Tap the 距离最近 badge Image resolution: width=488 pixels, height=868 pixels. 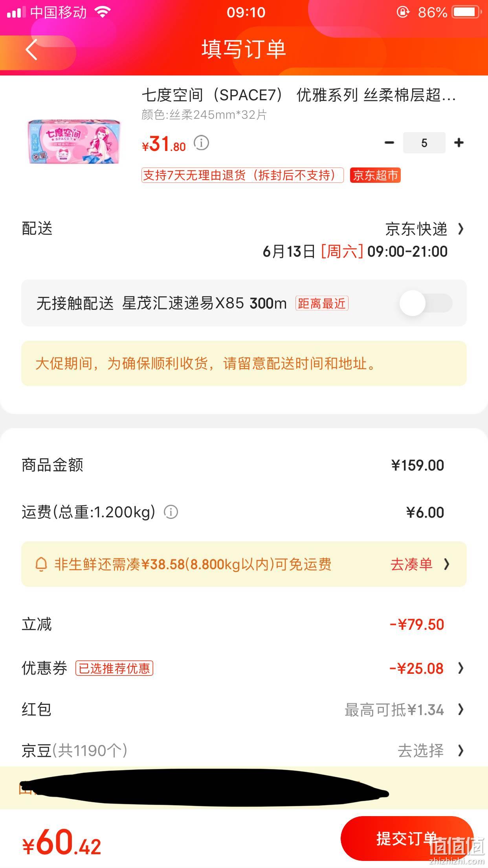point(322,303)
